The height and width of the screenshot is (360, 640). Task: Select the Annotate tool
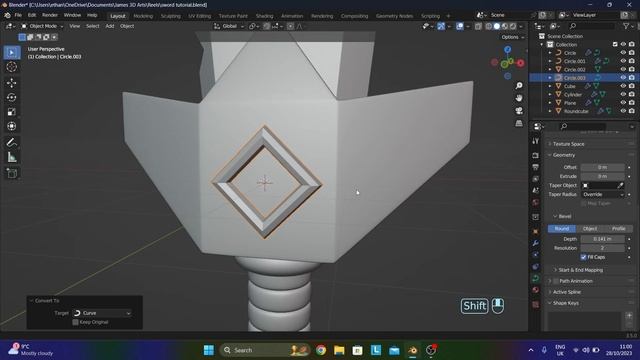12,142
